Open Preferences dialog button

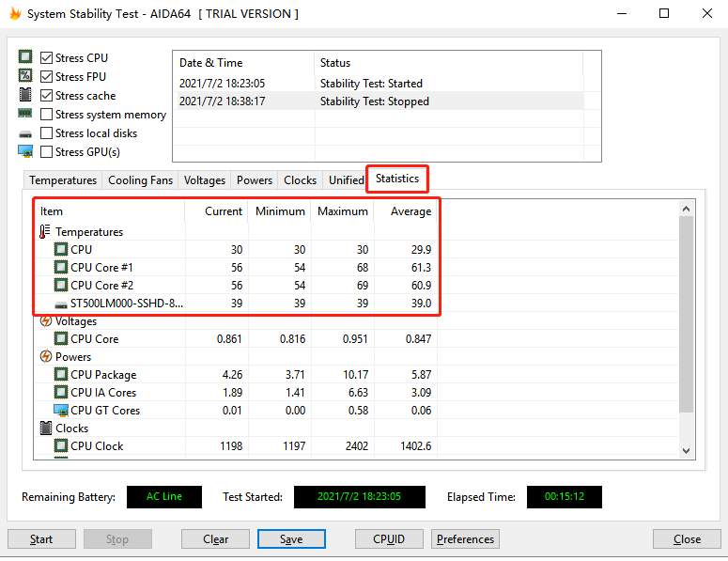(x=465, y=539)
